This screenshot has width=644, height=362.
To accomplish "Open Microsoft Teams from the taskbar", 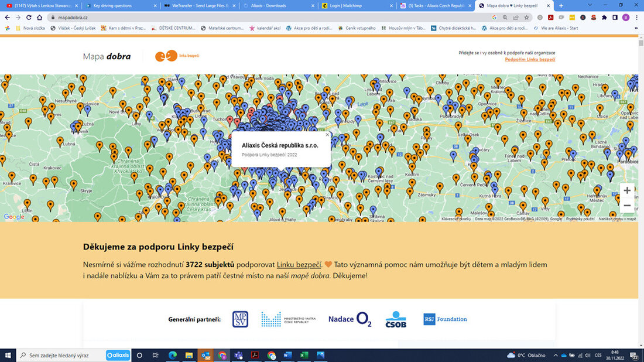I will pyautogui.click(x=238, y=355).
